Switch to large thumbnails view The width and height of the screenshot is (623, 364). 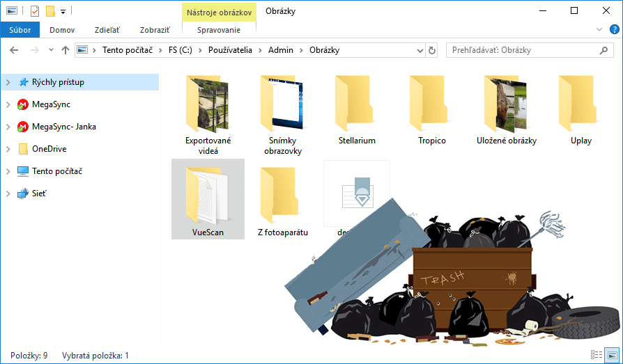point(611,355)
